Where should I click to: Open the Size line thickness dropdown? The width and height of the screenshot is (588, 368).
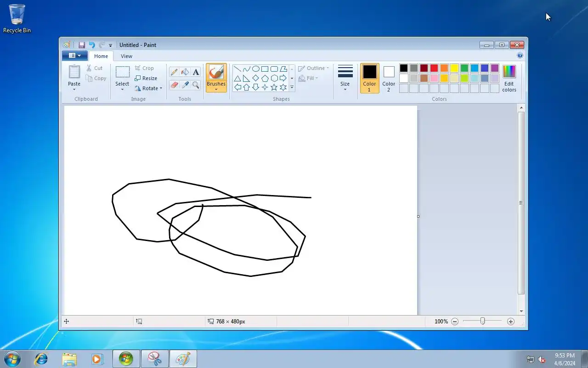345,78
